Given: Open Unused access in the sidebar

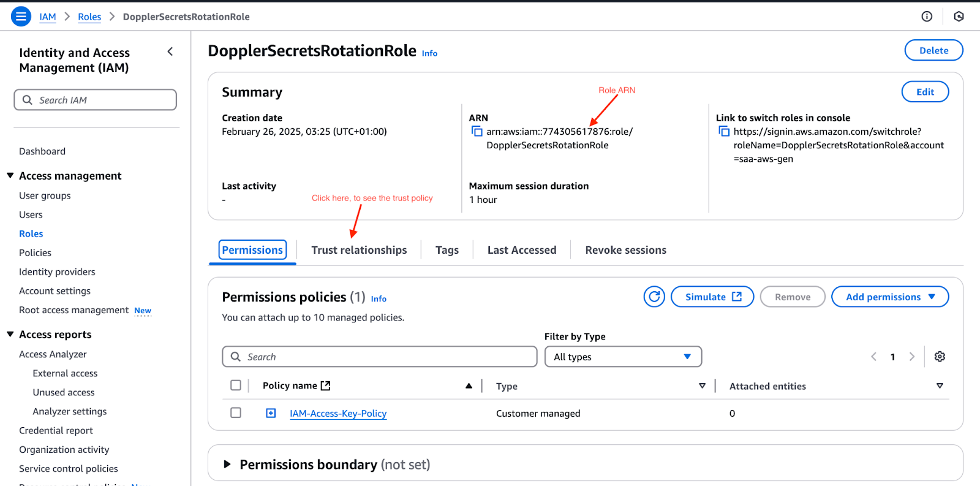Looking at the screenshot, I should 64,392.
